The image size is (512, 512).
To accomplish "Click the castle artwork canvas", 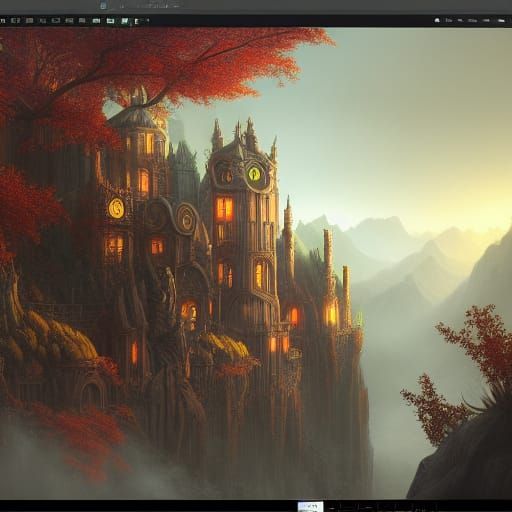I will pos(256,263).
